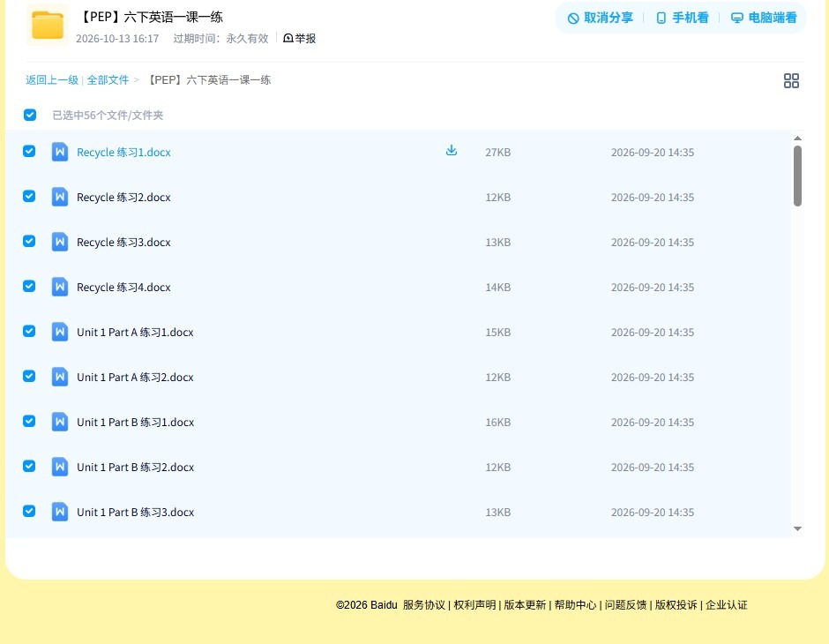Click the Word icon of Recycle 练习1.docx
The height and width of the screenshot is (644, 829).
coord(60,152)
